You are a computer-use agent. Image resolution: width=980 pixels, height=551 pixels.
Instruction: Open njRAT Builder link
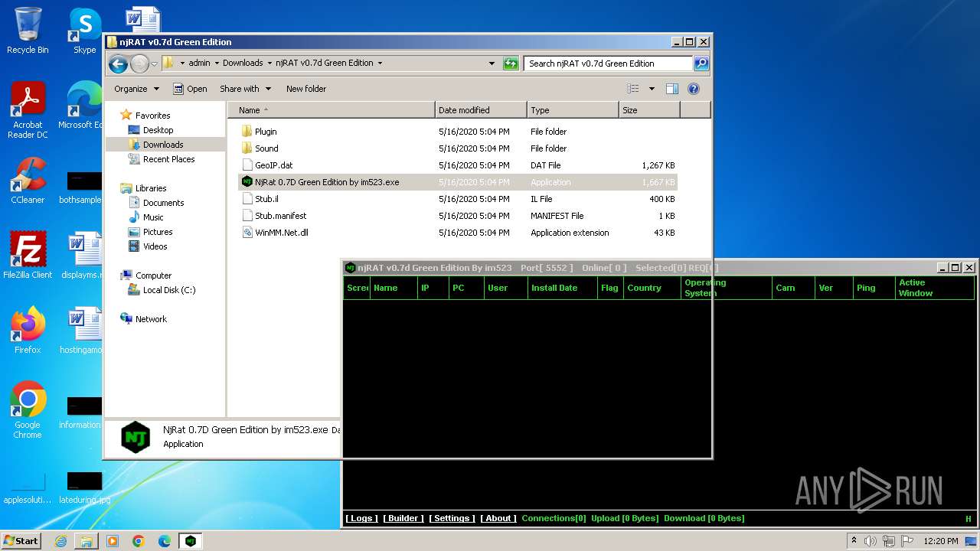point(403,518)
